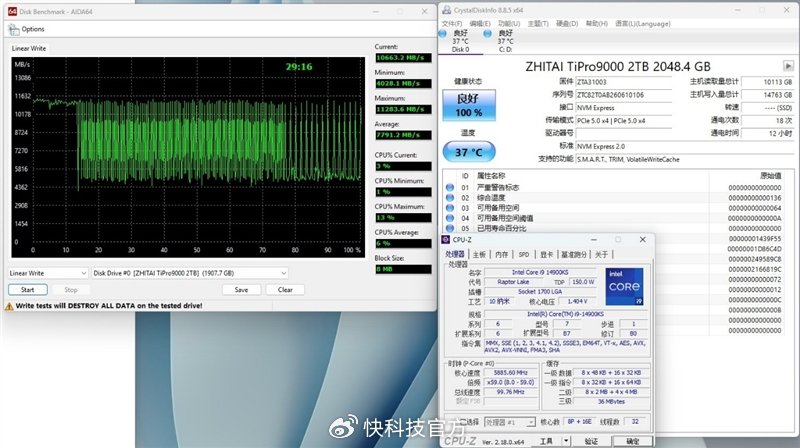Click the host writes field 14763 GB

click(767, 95)
